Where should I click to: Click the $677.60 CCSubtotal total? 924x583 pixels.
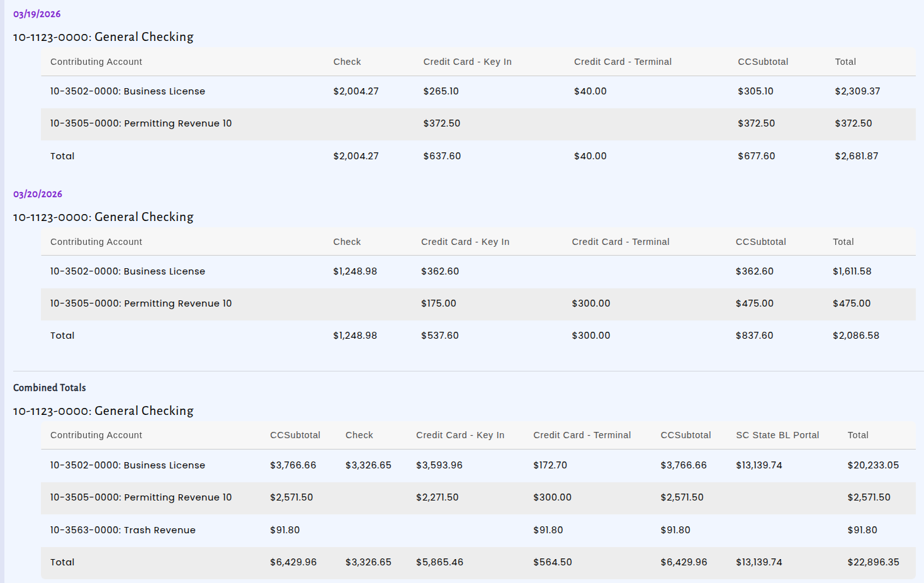point(757,156)
